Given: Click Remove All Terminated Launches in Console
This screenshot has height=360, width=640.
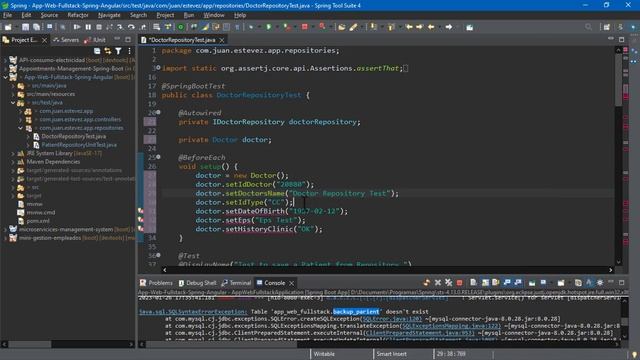Looking at the screenshot, I should tap(449, 282).
